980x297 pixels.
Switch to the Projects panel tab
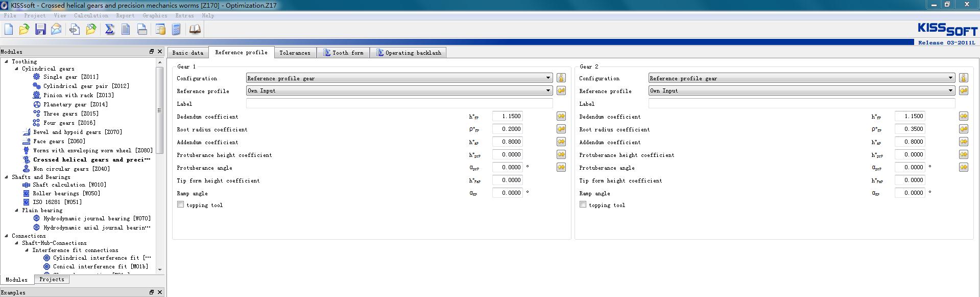pyautogui.click(x=52, y=279)
